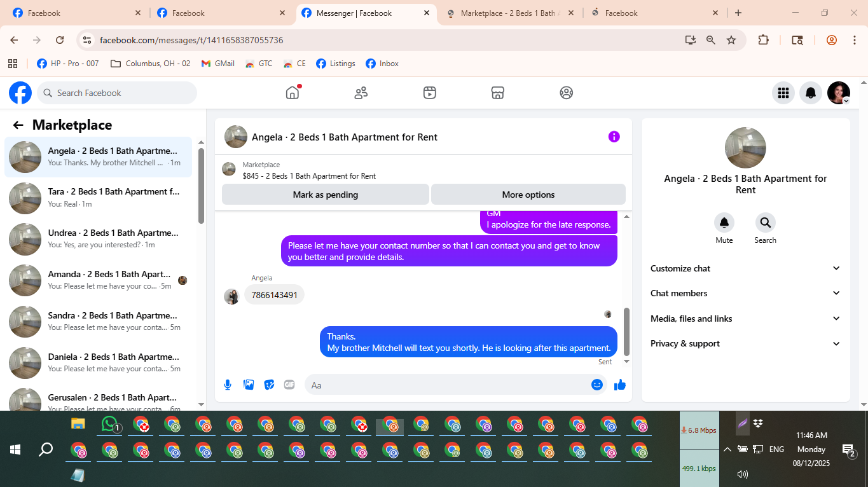The image size is (868, 487).
Task: Open the Inbox bookmark
Action: (x=382, y=64)
